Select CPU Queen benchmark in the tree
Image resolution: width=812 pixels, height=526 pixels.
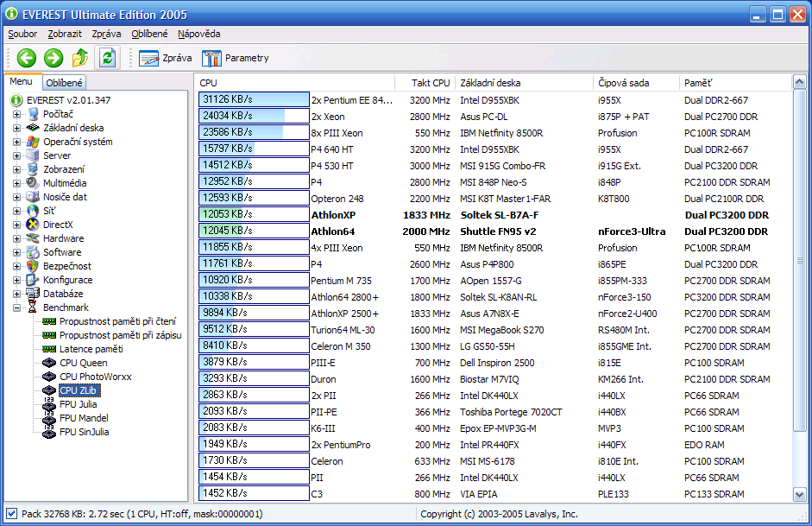[83, 363]
